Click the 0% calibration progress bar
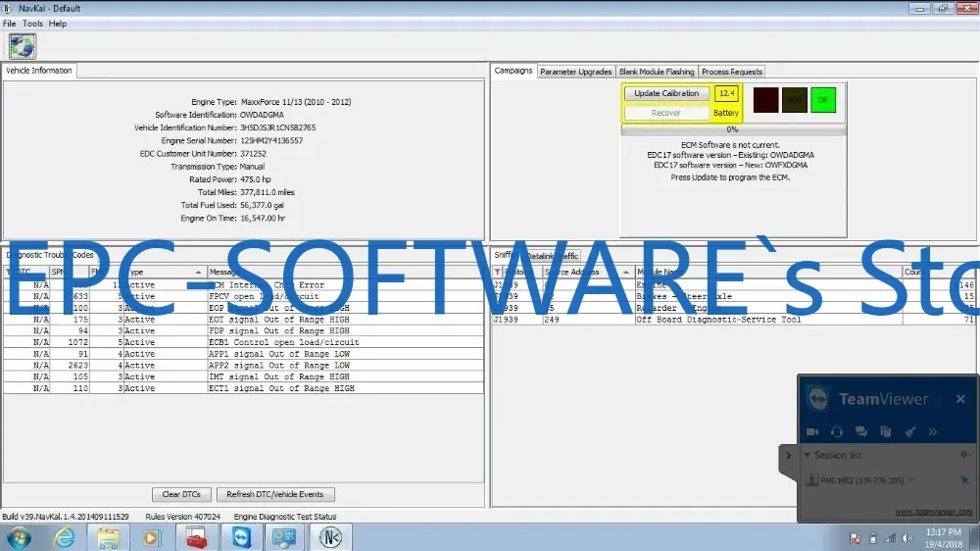 coord(733,129)
